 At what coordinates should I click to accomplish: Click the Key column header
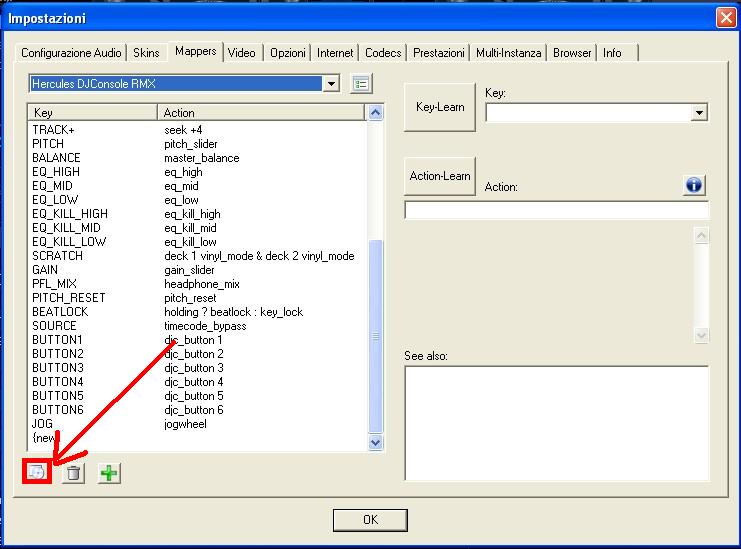pos(92,113)
